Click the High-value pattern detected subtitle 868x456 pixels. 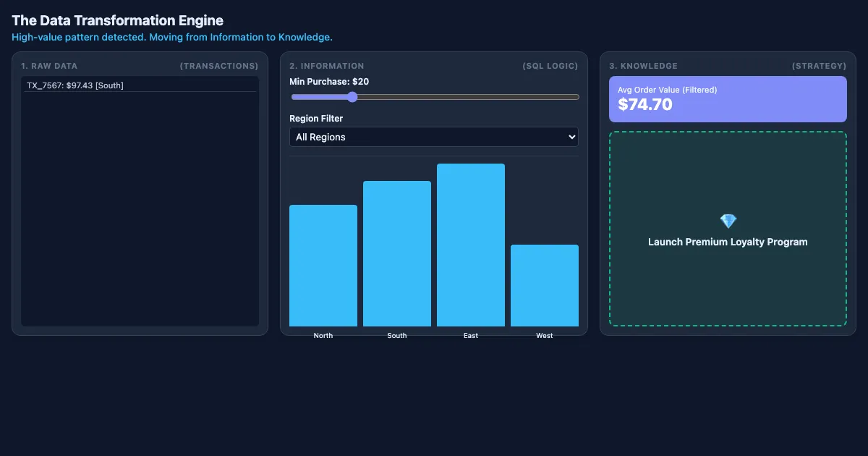(172, 37)
